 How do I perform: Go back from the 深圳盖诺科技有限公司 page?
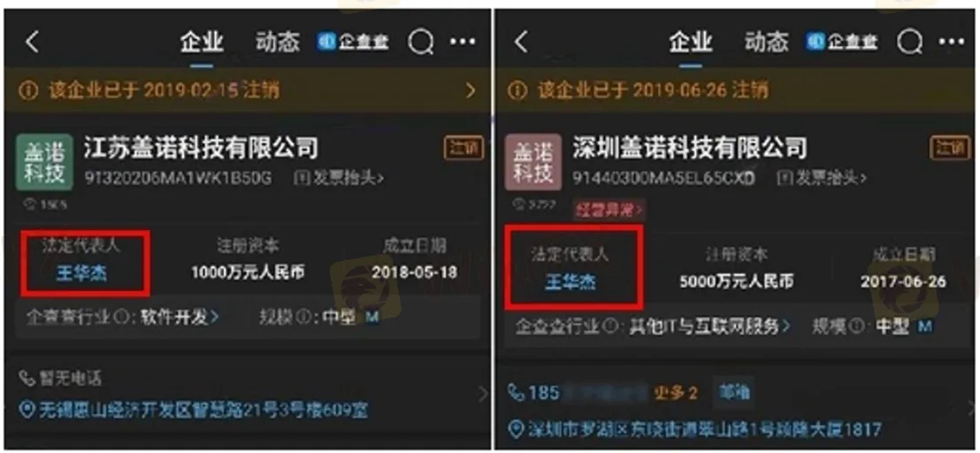tap(521, 42)
